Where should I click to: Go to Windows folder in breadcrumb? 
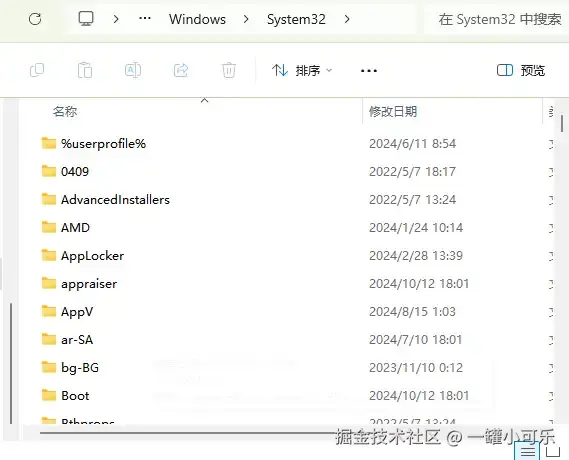click(197, 19)
